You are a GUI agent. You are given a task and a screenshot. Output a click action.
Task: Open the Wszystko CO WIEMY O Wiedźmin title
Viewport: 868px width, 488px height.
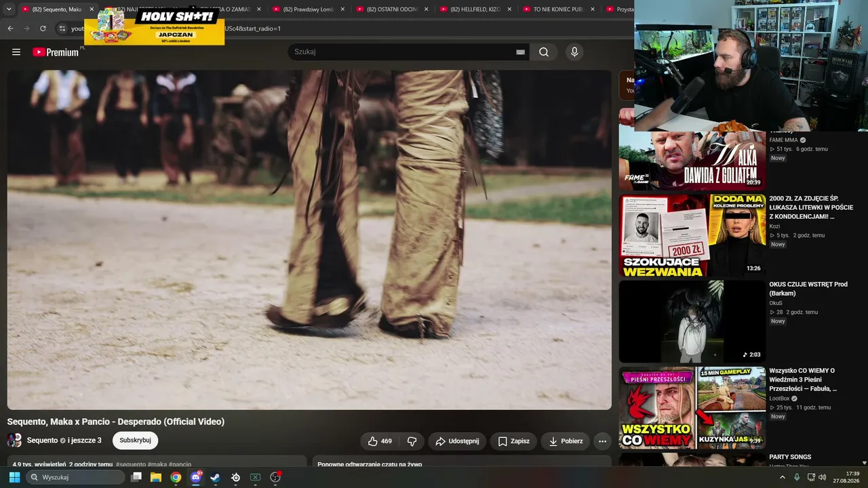pyautogui.click(x=803, y=380)
